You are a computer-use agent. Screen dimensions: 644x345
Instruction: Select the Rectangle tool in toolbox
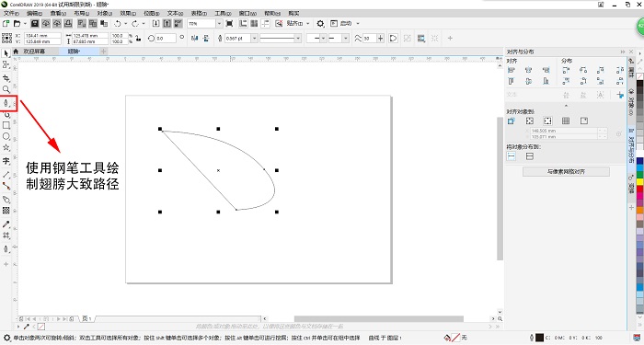[6, 125]
